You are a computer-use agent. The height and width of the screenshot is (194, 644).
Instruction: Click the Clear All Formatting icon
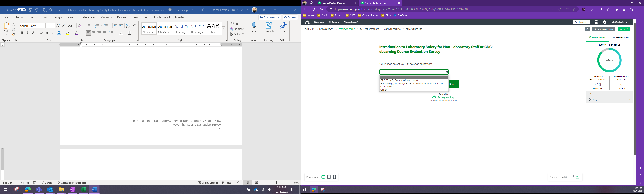[x=80, y=26]
